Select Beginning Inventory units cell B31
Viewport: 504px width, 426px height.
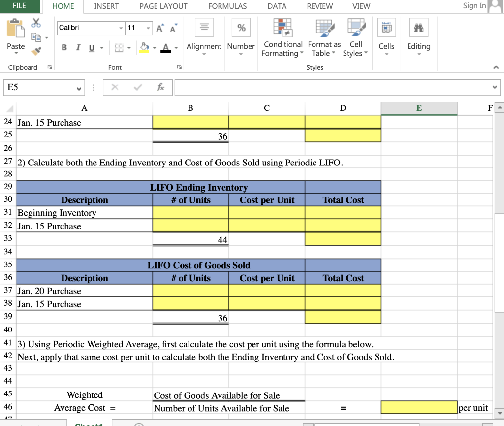click(x=190, y=213)
